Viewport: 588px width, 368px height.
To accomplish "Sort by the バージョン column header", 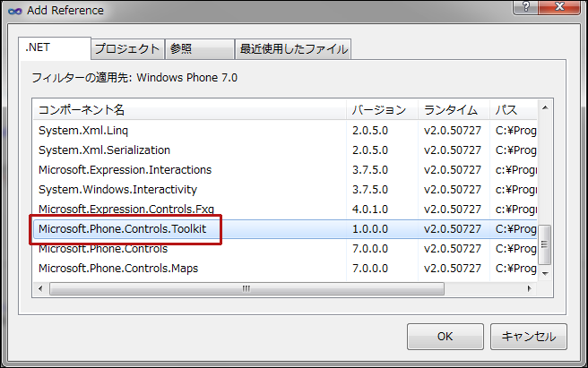I will click(382, 110).
